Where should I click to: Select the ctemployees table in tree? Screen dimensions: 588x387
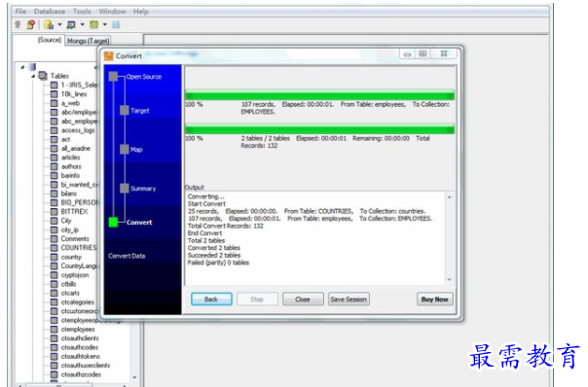(78, 330)
